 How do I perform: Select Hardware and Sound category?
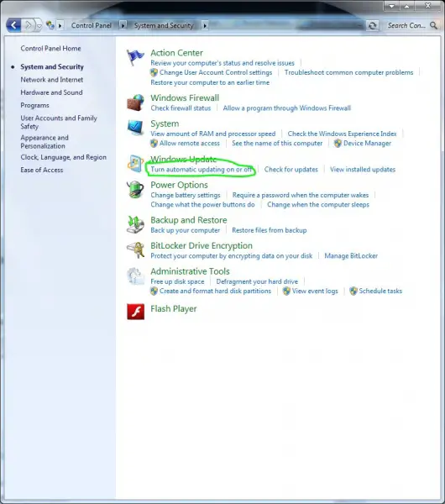click(x=51, y=92)
